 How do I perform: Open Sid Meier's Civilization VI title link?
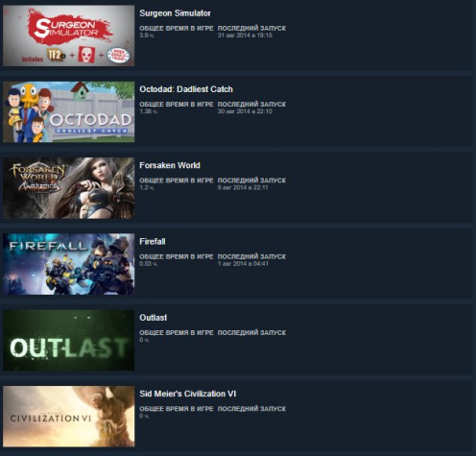click(188, 394)
